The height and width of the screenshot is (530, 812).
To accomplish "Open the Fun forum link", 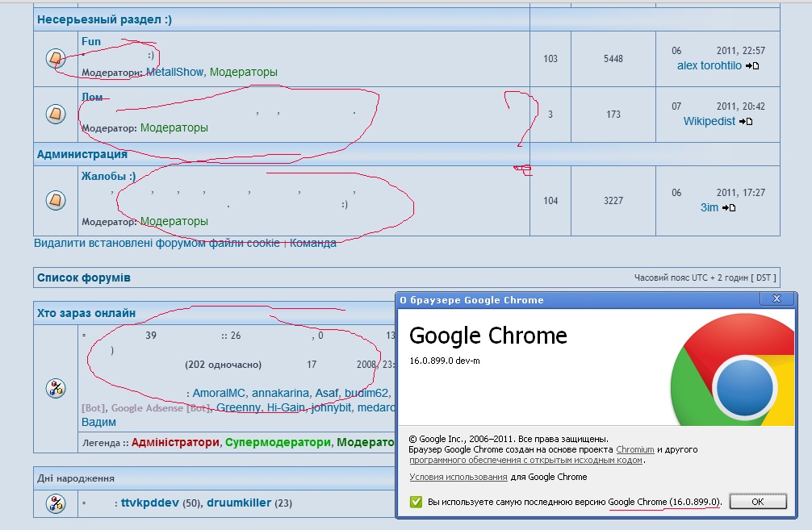I will coord(91,41).
